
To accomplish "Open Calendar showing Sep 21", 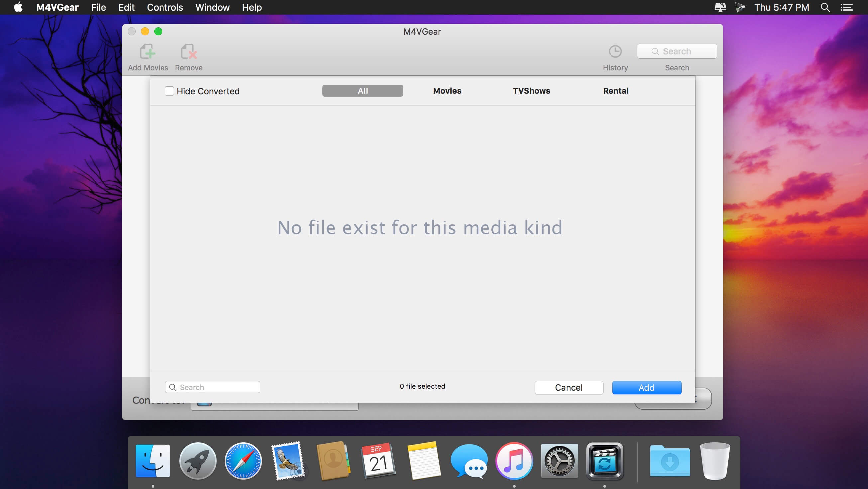I will pyautogui.click(x=379, y=461).
